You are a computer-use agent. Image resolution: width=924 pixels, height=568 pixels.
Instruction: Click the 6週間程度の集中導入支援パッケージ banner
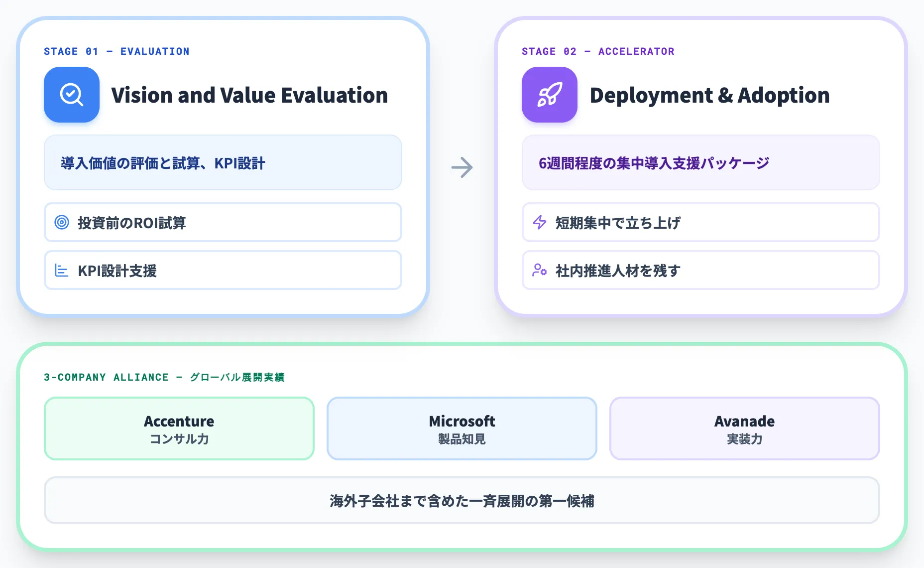coord(701,162)
